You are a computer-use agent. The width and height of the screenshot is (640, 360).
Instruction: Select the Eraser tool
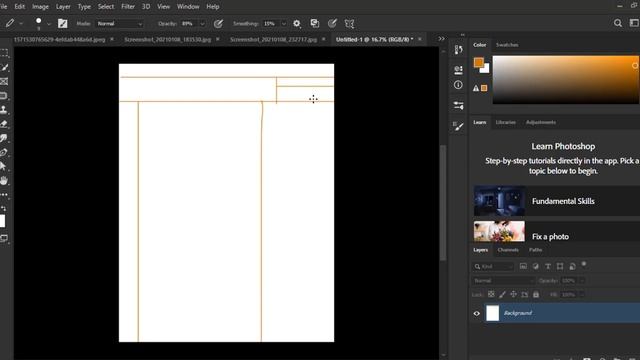4,124
